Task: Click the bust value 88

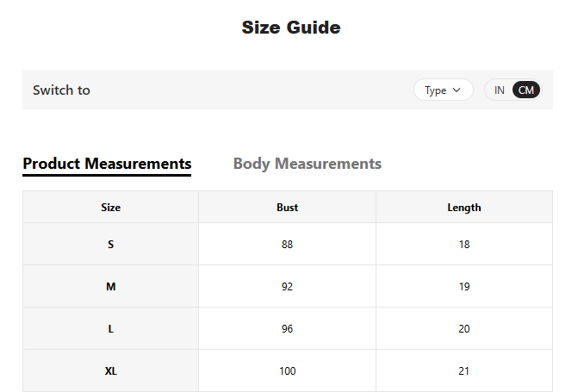Action: click(x=287, y=244)
